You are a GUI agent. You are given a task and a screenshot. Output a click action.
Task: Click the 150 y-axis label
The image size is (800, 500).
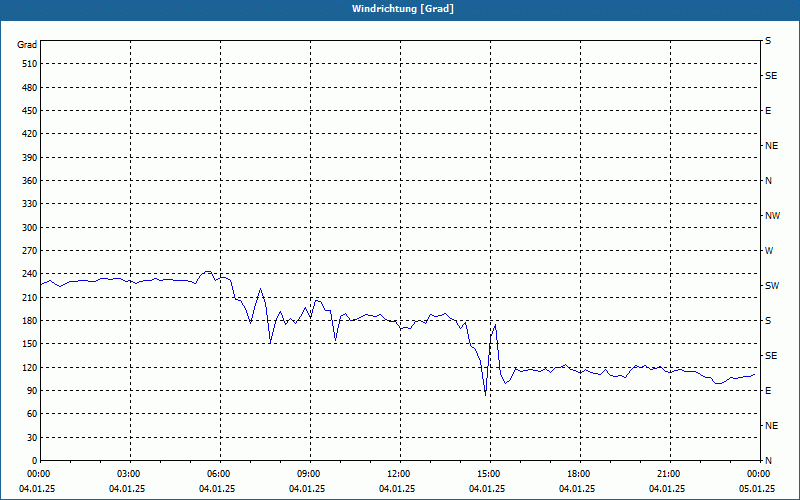pos(30,344)
